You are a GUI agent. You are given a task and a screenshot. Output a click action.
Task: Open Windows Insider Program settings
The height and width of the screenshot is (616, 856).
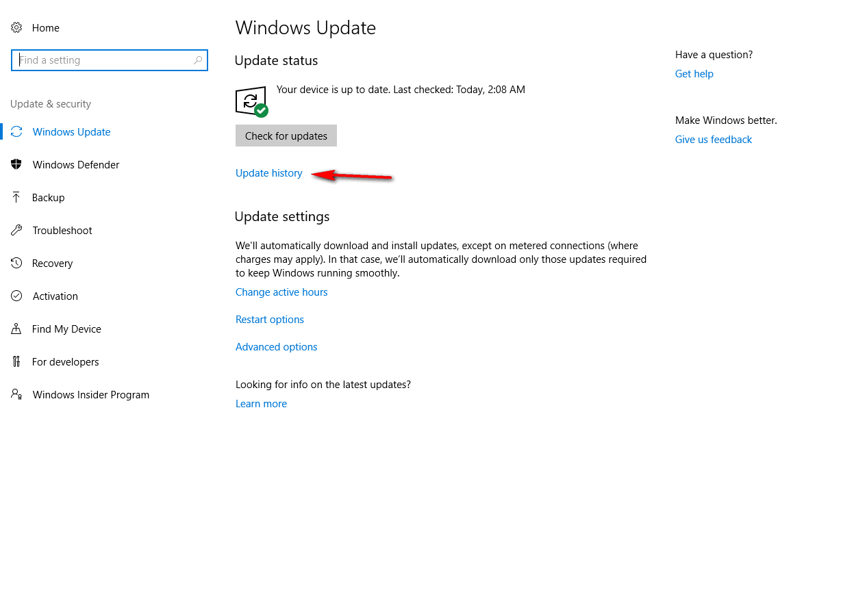(91, 395)
